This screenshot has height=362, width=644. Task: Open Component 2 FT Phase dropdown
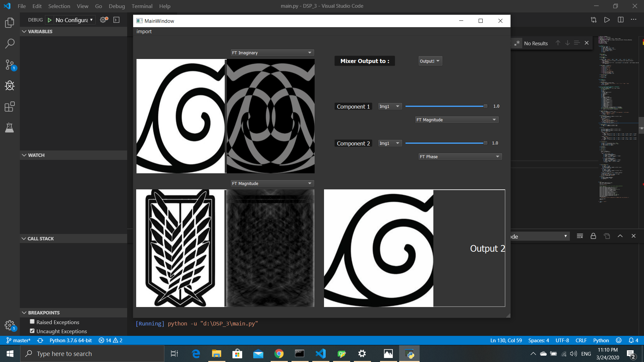tap(460, 157)
